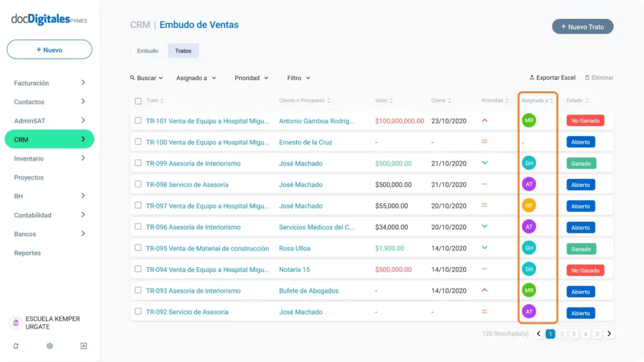Click the priority icon in TR-097 row

pos(485,205)
